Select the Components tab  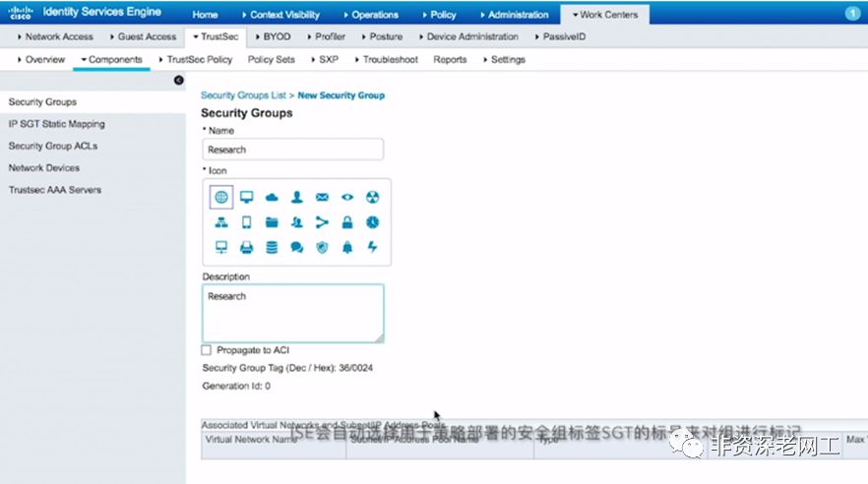[111, 60]
